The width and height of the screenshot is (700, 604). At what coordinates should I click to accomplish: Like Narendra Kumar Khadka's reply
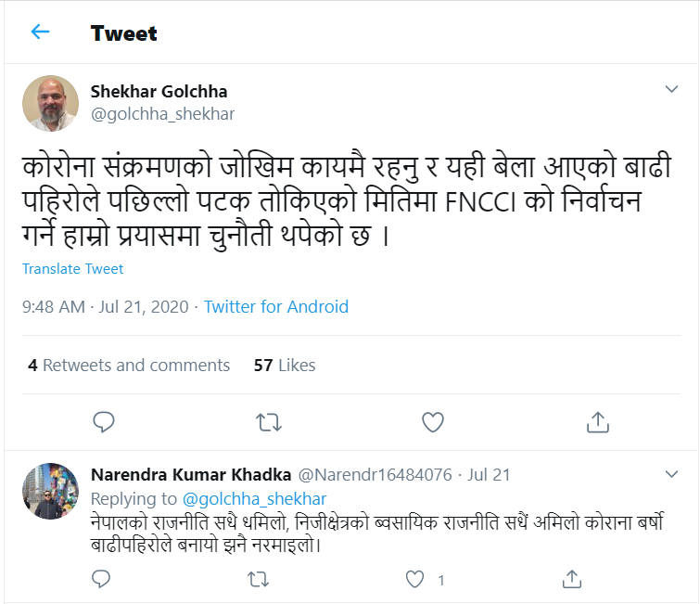[415, 580]
